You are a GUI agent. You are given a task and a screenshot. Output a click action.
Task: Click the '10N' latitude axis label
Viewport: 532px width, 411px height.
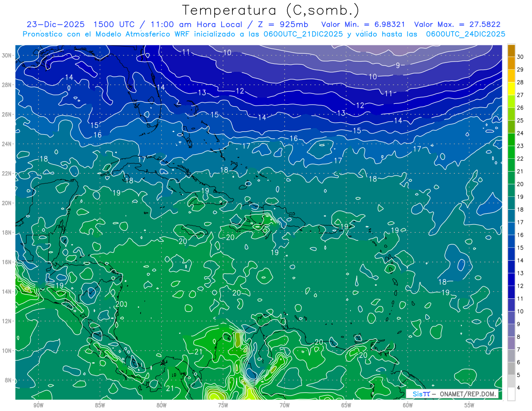[x=7, y=351]
